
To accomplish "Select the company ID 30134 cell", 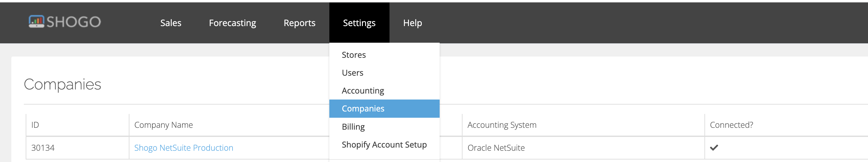I will [77, 148].
